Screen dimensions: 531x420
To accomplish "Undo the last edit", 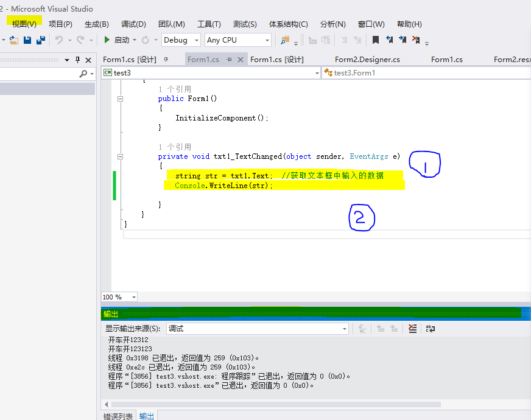I will (58, 40).
